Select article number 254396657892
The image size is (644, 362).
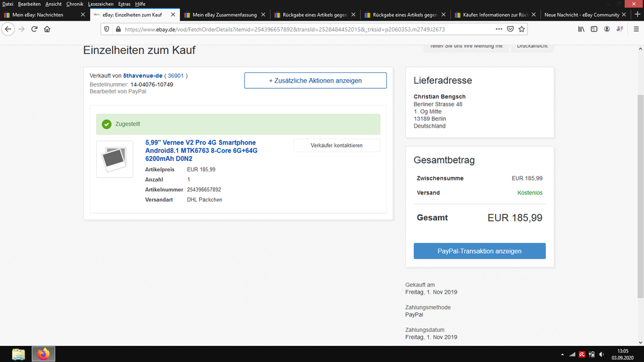tap(204, 189)
